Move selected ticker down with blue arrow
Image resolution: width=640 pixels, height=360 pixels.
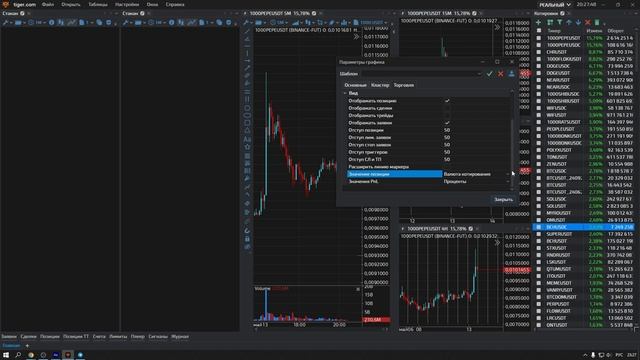point(578,22)
